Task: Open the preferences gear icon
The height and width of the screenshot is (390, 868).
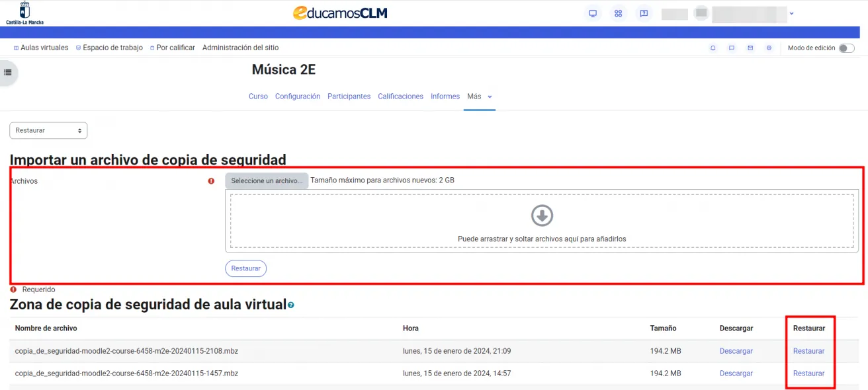Action: pos(769,47)
